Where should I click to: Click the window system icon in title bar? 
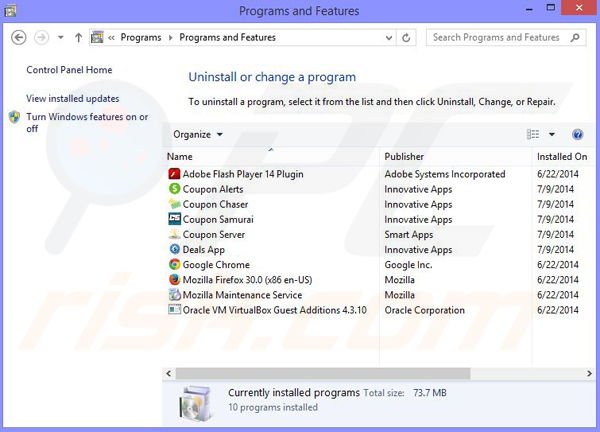(x=10, y=10)
